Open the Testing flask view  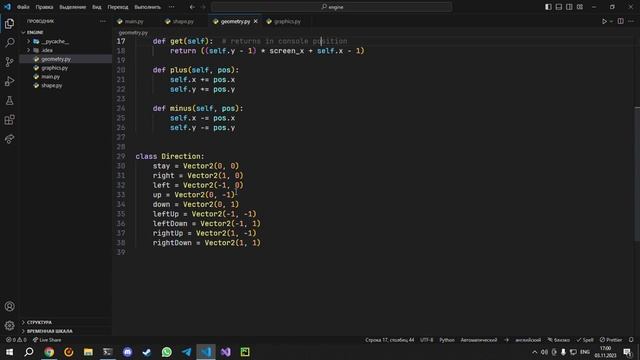(9, 100)
